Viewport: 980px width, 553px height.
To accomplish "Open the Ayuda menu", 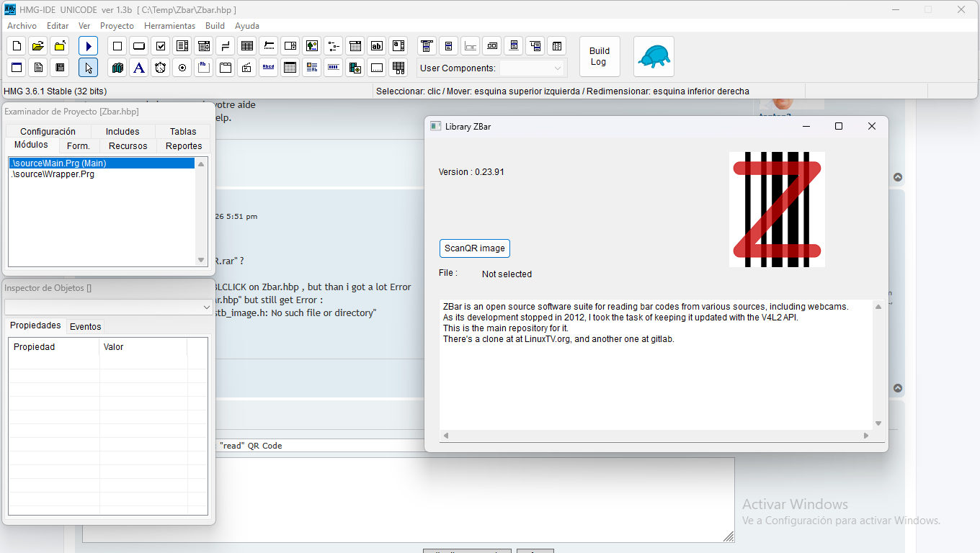I will coord(247,26).
